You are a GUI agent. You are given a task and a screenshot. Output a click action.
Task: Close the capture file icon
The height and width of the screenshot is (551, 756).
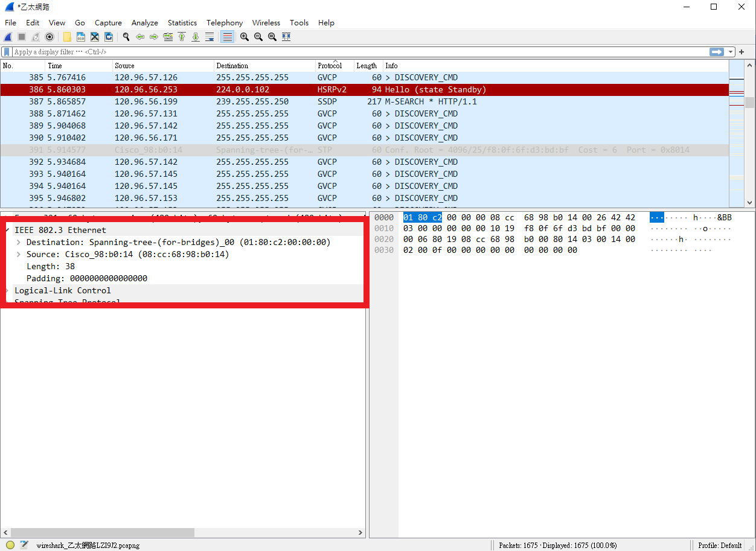tap(95, 37)
